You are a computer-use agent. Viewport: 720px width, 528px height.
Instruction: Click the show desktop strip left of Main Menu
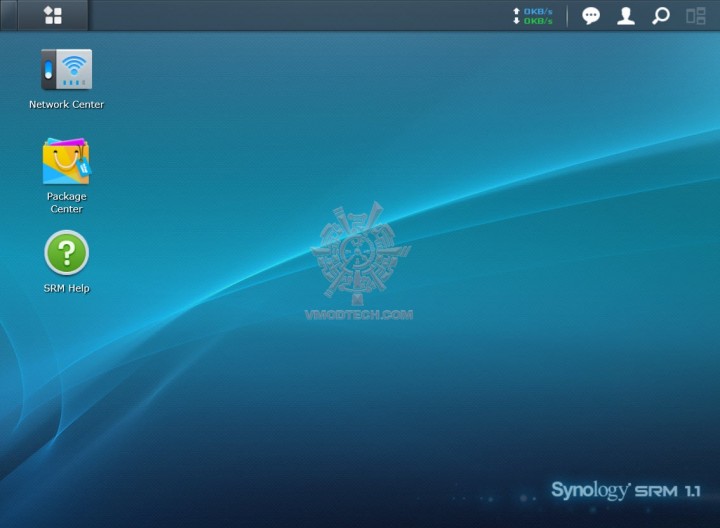(9, 15)
